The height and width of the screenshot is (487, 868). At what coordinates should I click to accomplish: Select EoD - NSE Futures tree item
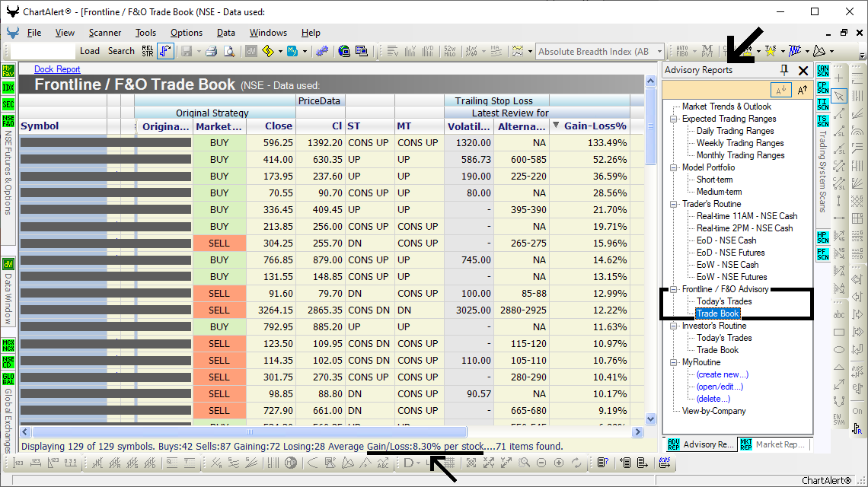coord(731,253)
